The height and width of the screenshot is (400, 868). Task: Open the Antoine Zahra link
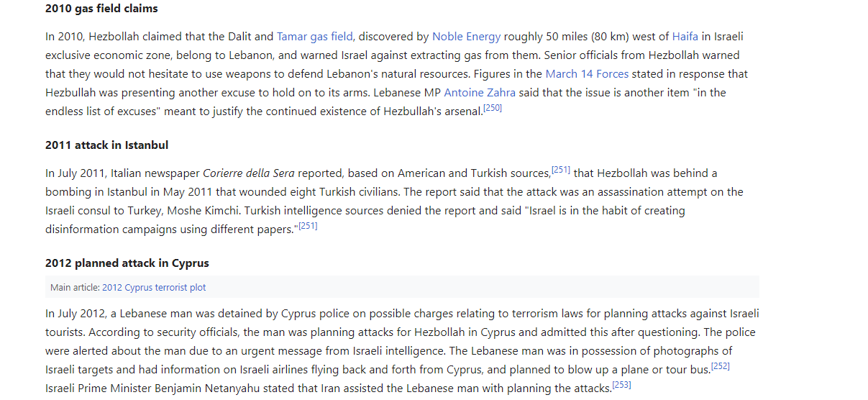[x=480, y=92]
